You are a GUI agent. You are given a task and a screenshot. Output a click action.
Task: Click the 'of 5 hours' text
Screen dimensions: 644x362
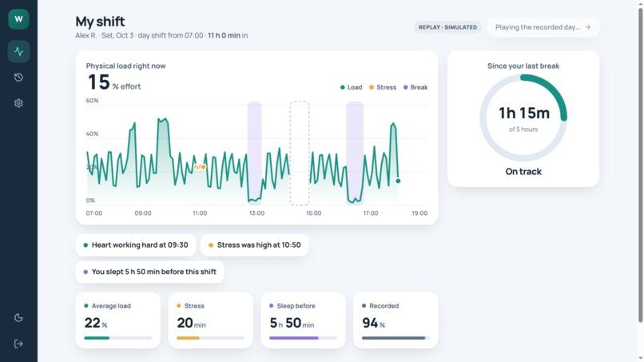pos(523,129)
